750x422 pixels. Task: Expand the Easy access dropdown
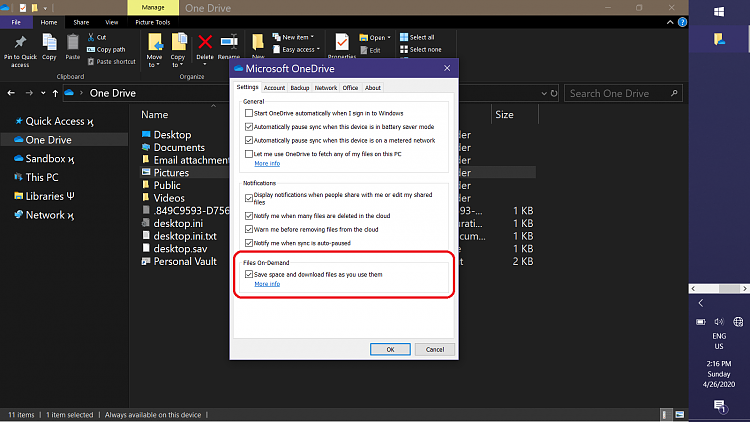tap(300, 49)
